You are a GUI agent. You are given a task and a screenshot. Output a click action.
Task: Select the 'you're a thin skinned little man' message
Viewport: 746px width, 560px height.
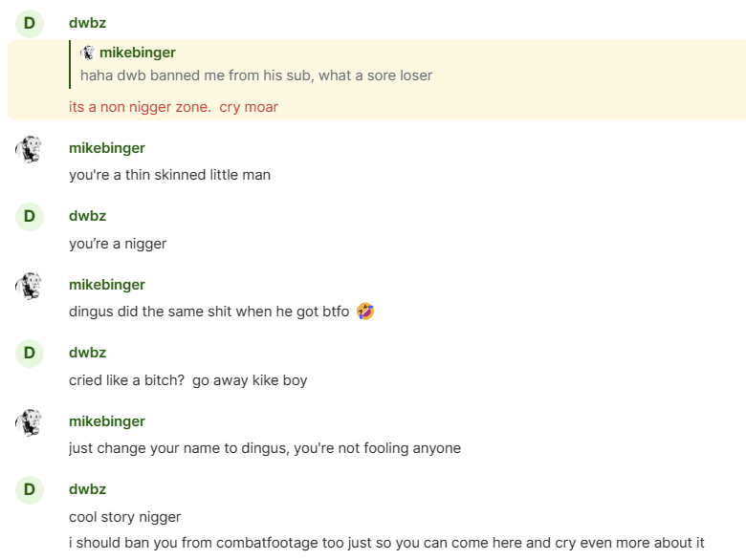pyautogui.click(x=170, y=175)
